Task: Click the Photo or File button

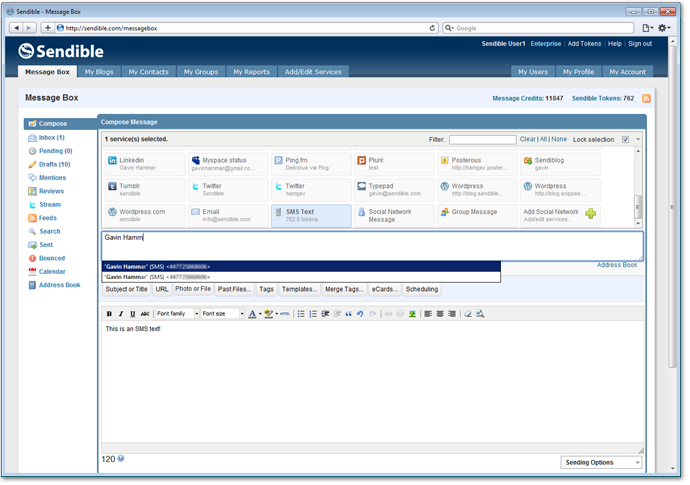Action: (x=194, y=290)
